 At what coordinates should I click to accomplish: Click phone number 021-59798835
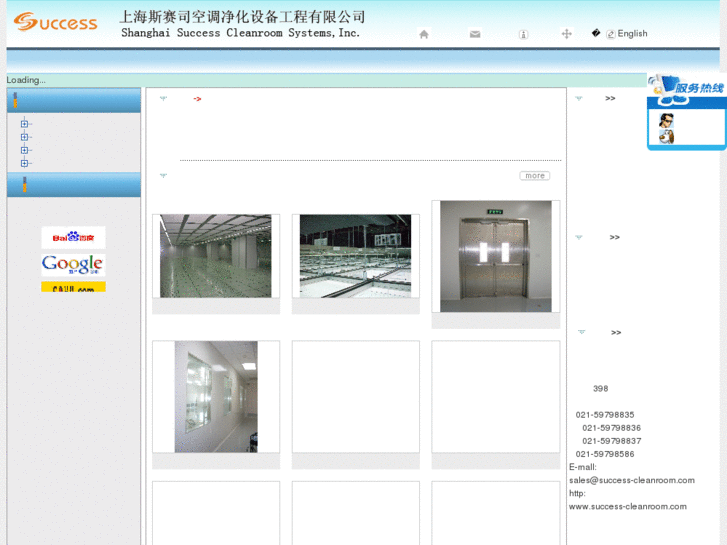pyautogui.click(x=605, y=415)
